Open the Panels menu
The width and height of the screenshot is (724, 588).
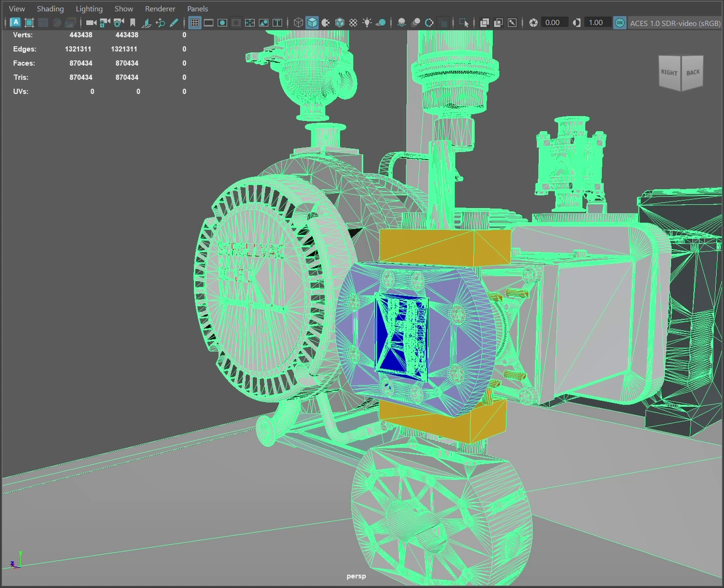[197, 8]
